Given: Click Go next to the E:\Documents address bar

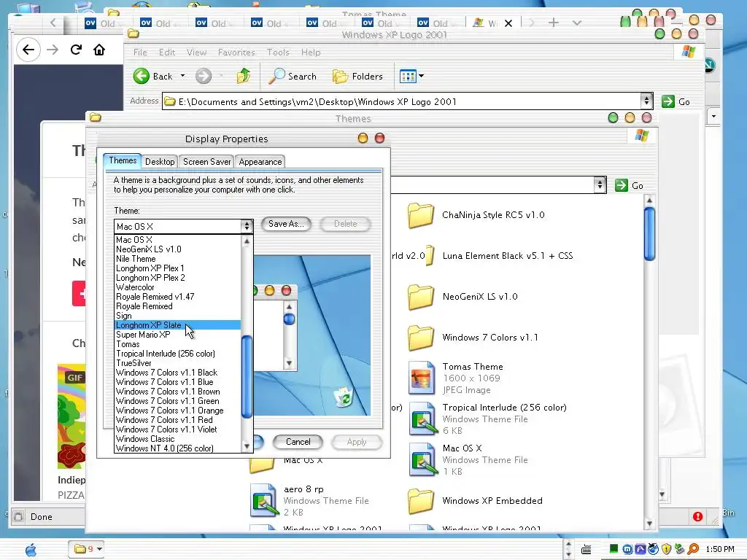Looking at the screenshot, I should pos(676,101).
